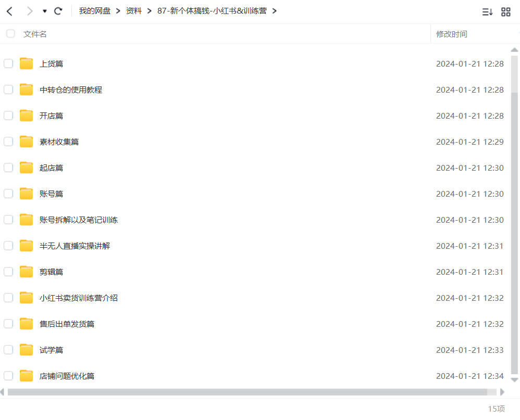Switch to grid view icon

tap(506, 12)
